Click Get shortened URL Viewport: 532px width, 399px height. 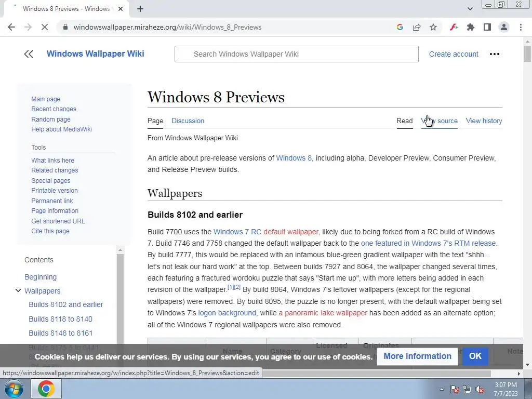pyautogui.click(x=58, y=221)
